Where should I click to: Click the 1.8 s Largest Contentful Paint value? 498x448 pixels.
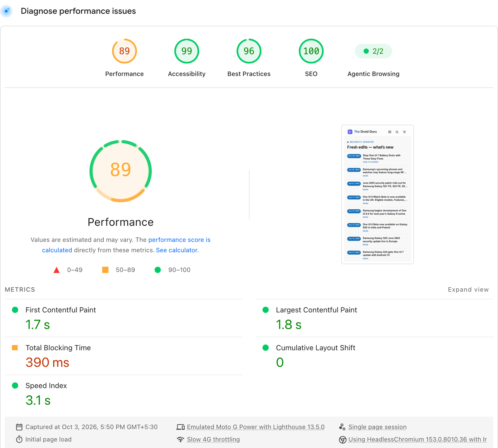click(289, 324)
